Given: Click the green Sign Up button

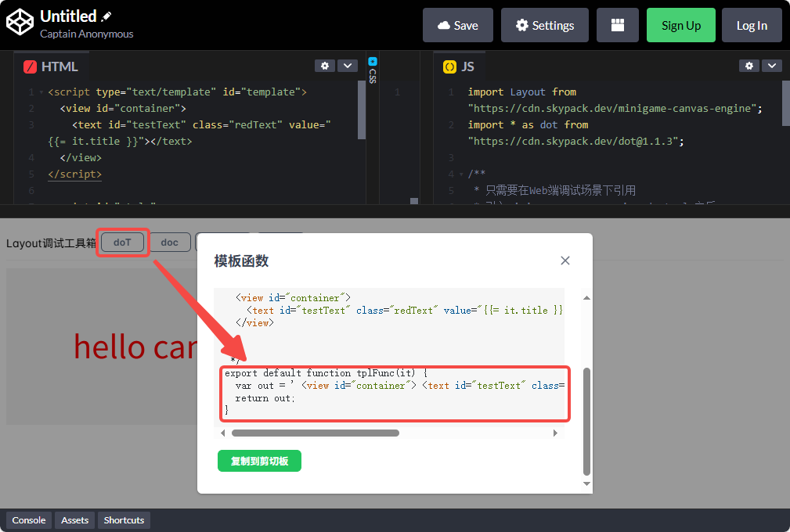Looking at the screenshot, I should [680, 25].
